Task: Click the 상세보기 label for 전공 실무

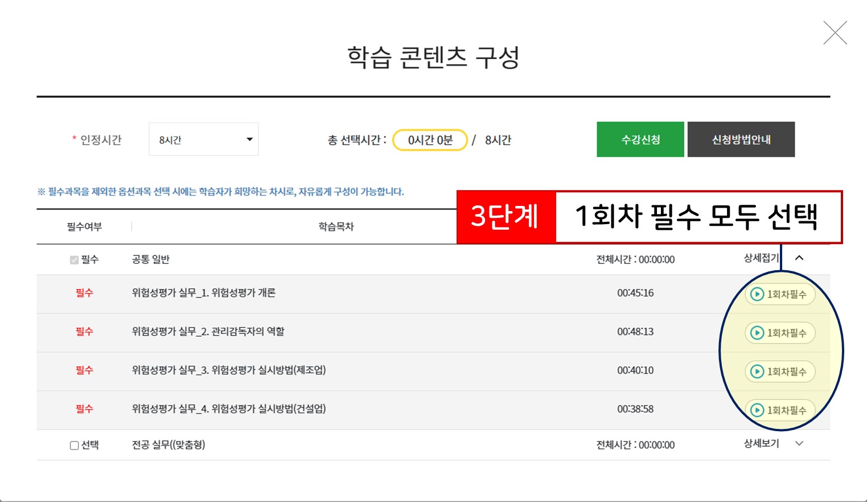Action: pos(761,443)
